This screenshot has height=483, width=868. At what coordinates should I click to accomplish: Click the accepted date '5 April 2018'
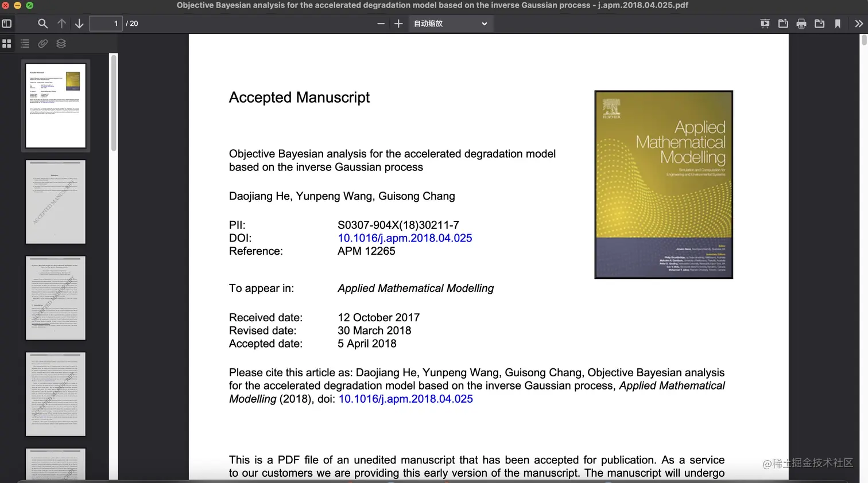(367, 344)
